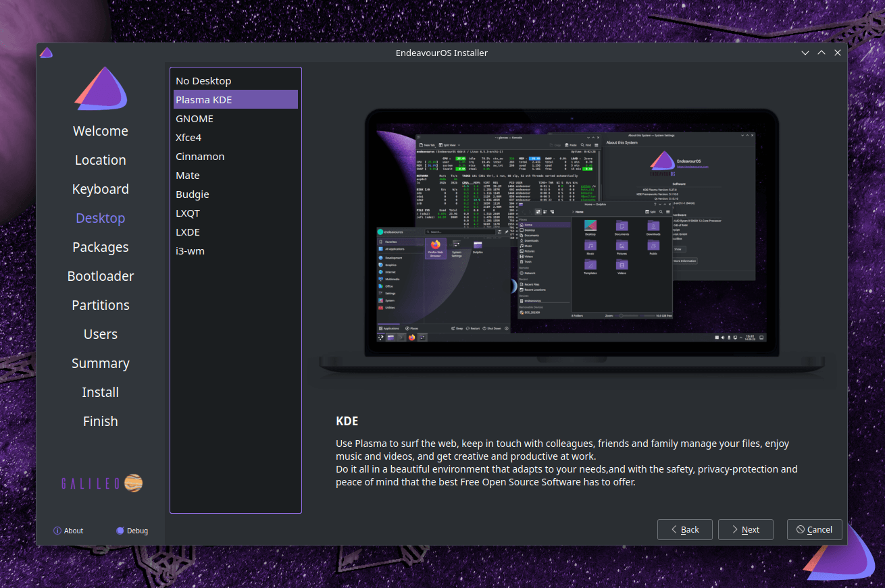Click the arrow icon inside the Next button

tap(734, 529)
